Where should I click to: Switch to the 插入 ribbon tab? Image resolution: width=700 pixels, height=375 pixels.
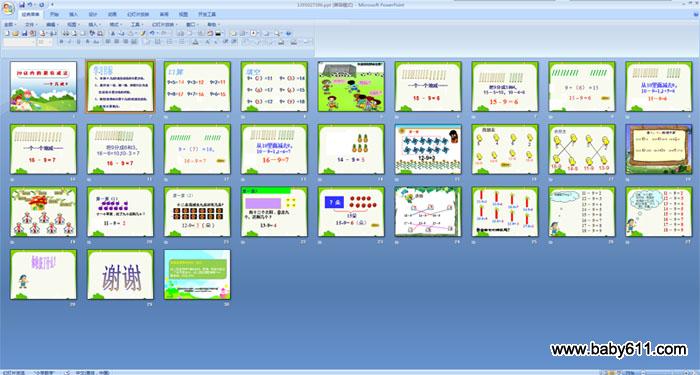[x=73, y=14]
